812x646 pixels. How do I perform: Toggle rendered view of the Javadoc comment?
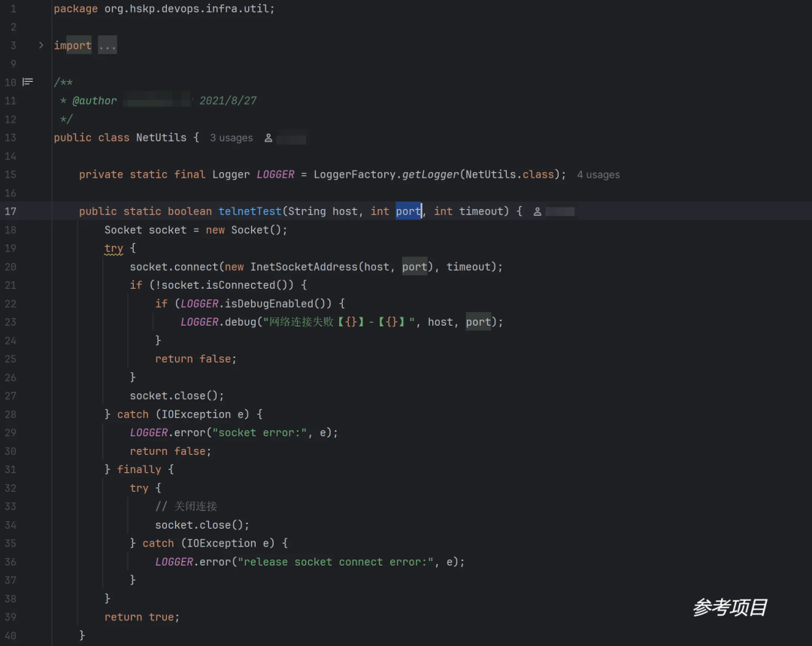click(28, 82)
